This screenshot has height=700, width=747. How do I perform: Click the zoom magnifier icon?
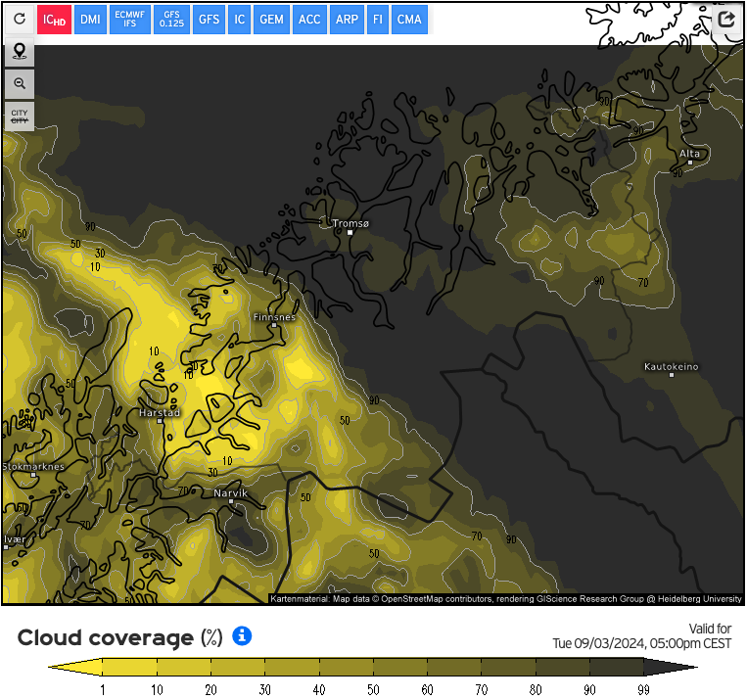[19, 84]
